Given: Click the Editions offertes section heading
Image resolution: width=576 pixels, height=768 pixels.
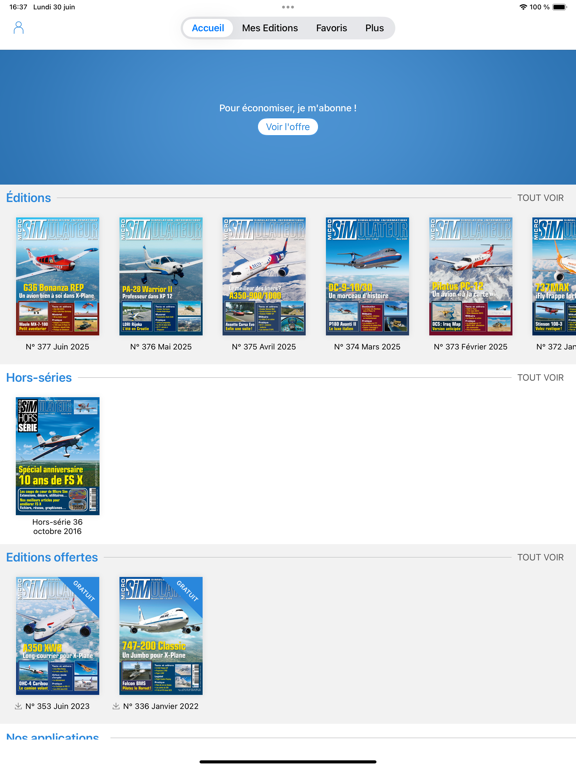Looking at the screenshot, I should pos(52,557).
